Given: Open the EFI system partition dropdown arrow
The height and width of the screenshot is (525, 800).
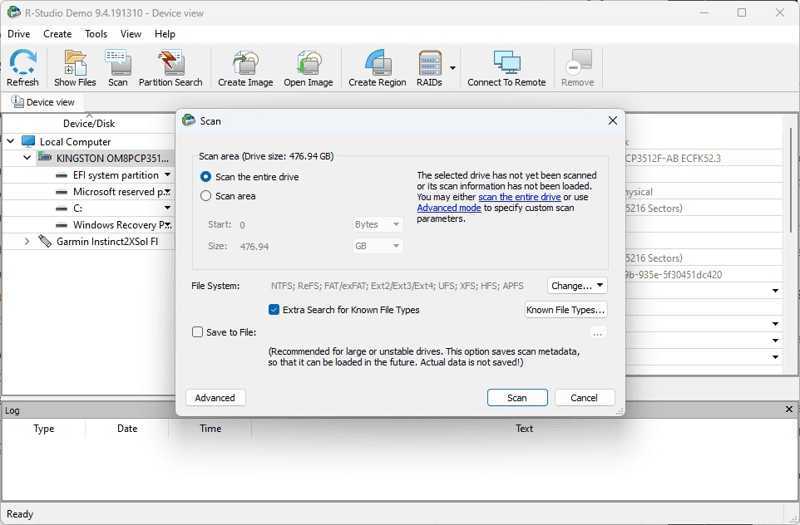Looking at the screenshot, I should pyautogui.click(x=167, y=175).
